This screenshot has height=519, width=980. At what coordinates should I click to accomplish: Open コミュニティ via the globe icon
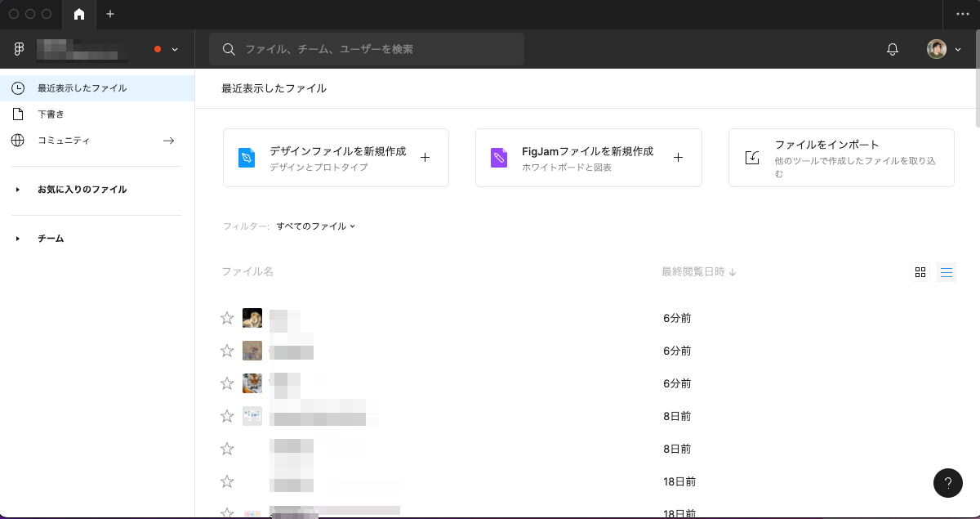pyautogui.click(x=17, y=140)
